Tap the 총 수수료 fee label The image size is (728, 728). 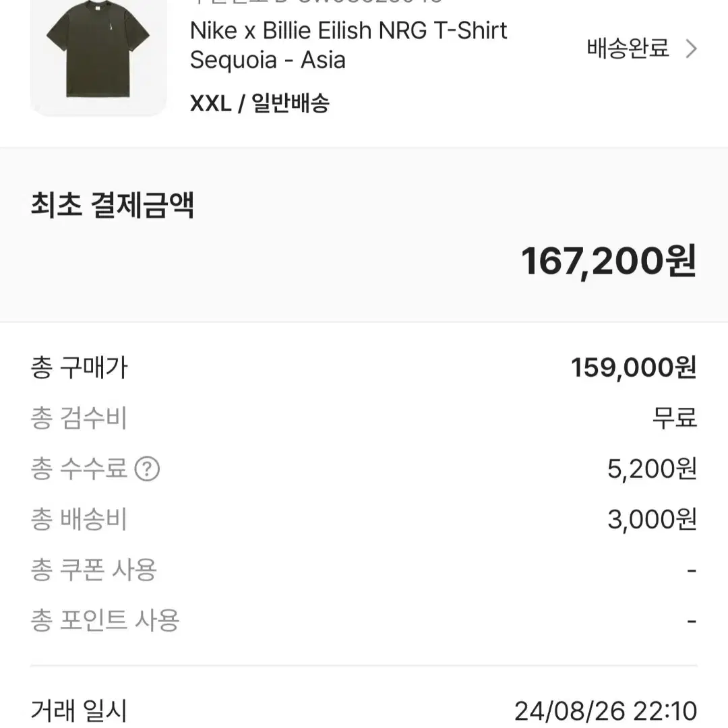click(x=78, y=468)
